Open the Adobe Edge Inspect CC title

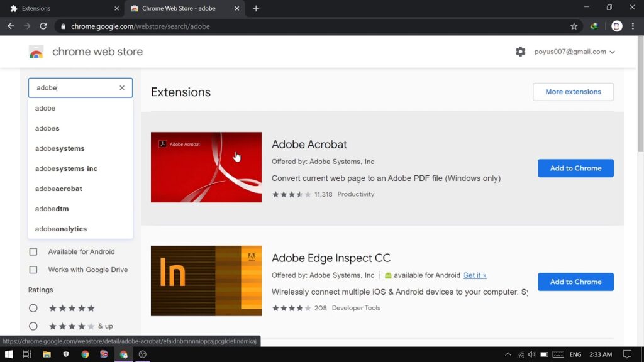(x=331, y=258)
